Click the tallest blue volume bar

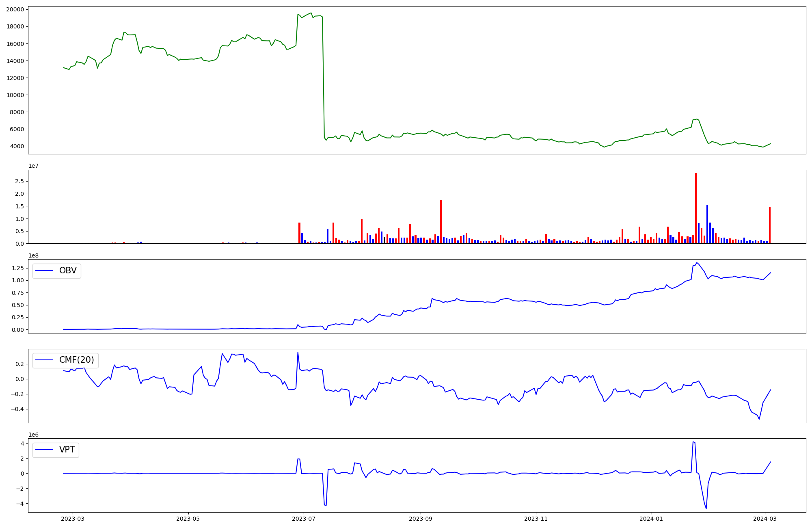707,224
